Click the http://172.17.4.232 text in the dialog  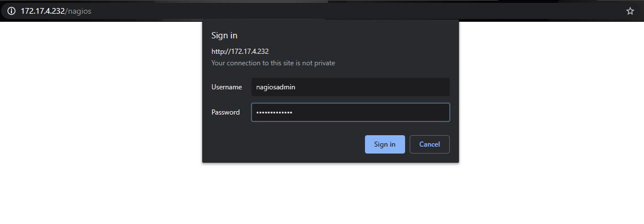coord(240,52)
